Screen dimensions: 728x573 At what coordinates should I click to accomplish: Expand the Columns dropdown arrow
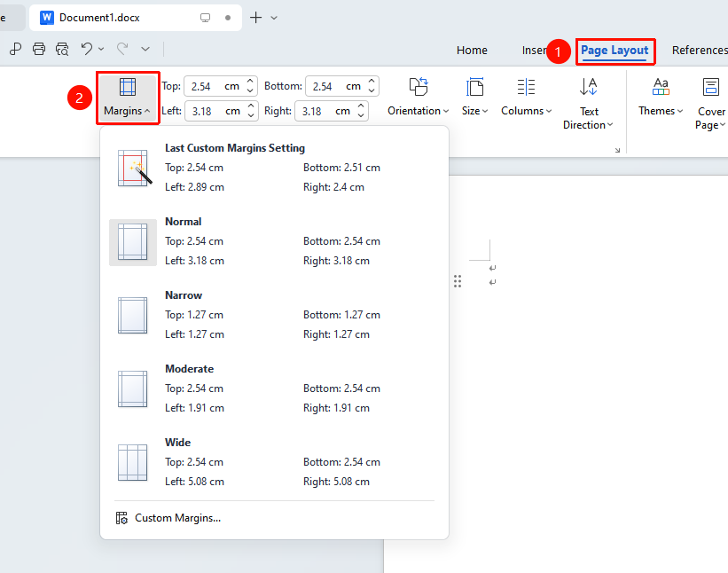coord(549,111)
